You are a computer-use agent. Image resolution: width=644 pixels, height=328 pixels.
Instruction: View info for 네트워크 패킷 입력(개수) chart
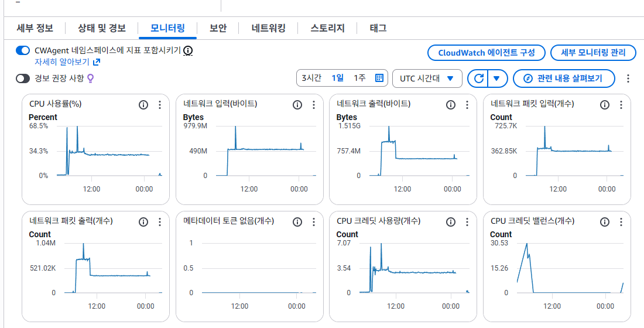[605, 105]
